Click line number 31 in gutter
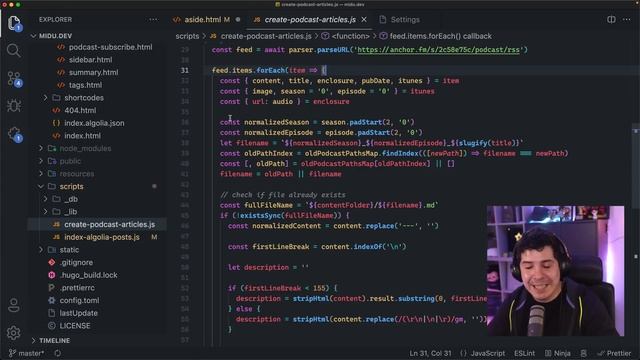Viewport: 640px width, 360px height. pos(185,70)
